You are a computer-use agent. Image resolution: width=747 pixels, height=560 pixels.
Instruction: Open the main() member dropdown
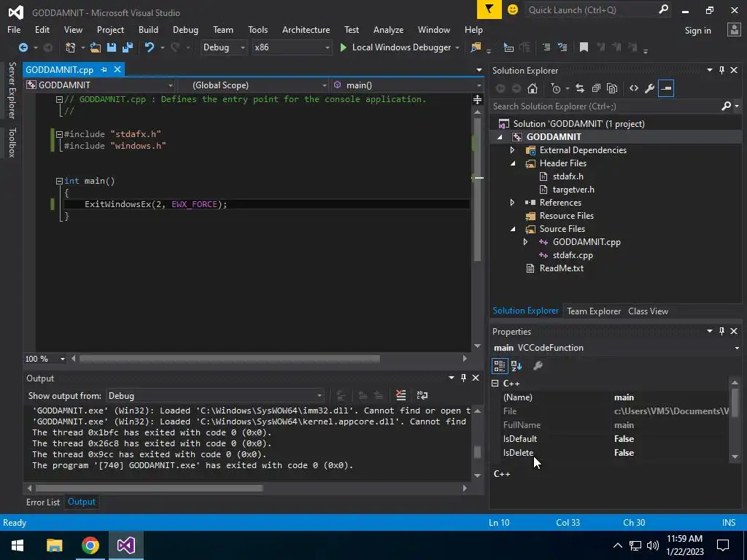pyautogui.click(x=408, y=85)
